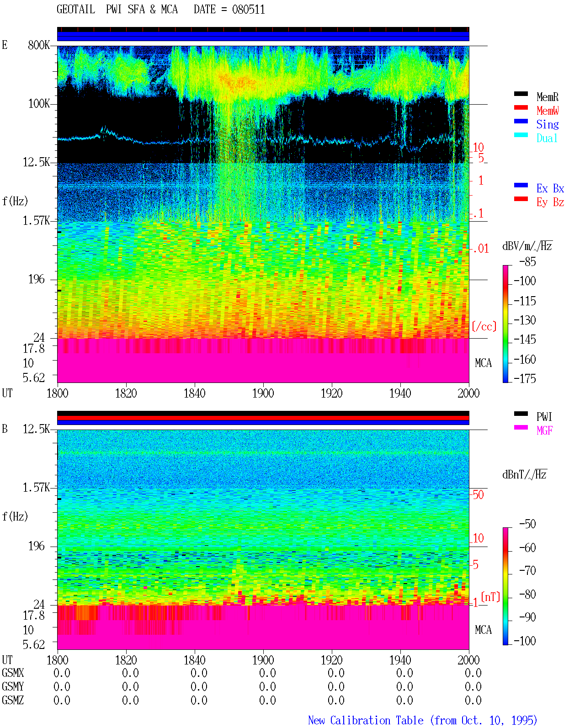The image size is (585, 728).
Task: Click the GEOTAIL title word
Action: coord(76,10)
